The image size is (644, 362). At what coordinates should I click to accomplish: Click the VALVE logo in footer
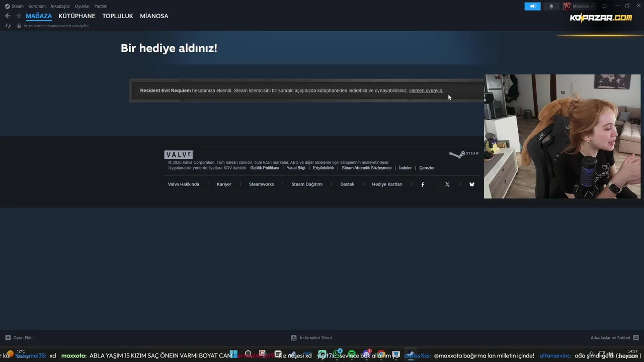[x=179, y=155]
